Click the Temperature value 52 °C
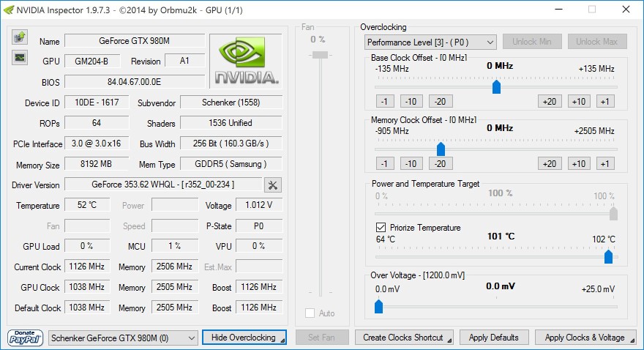 pyautogui.click(x=87, y=205)
